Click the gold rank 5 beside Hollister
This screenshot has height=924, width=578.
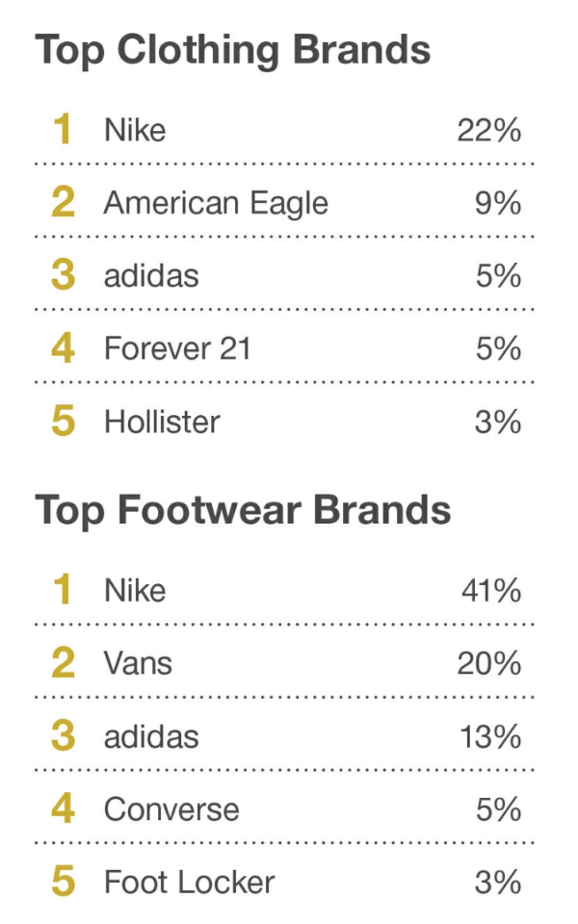63,422
